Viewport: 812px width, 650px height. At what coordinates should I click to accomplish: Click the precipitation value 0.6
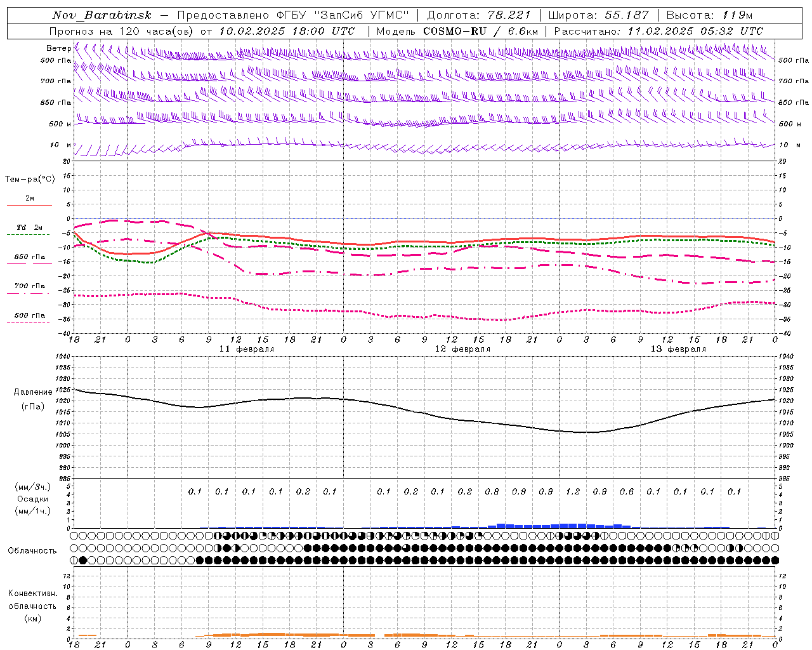point(627,491)
